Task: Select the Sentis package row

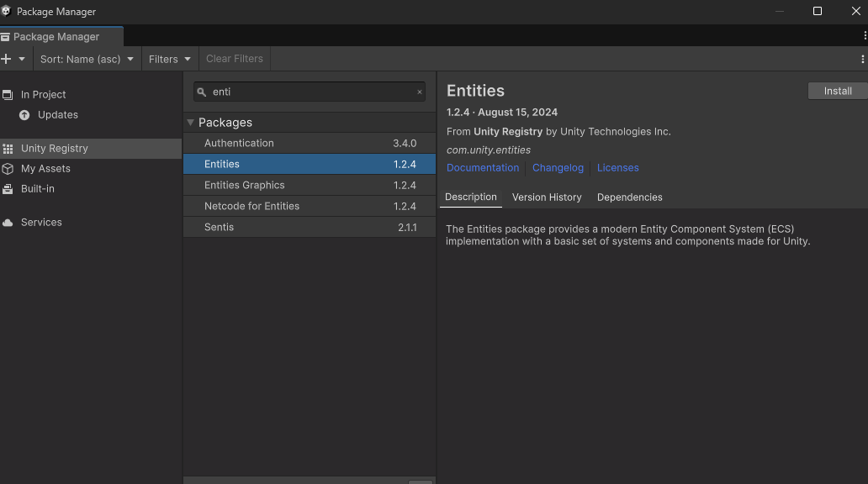Action: pos(310,228)
